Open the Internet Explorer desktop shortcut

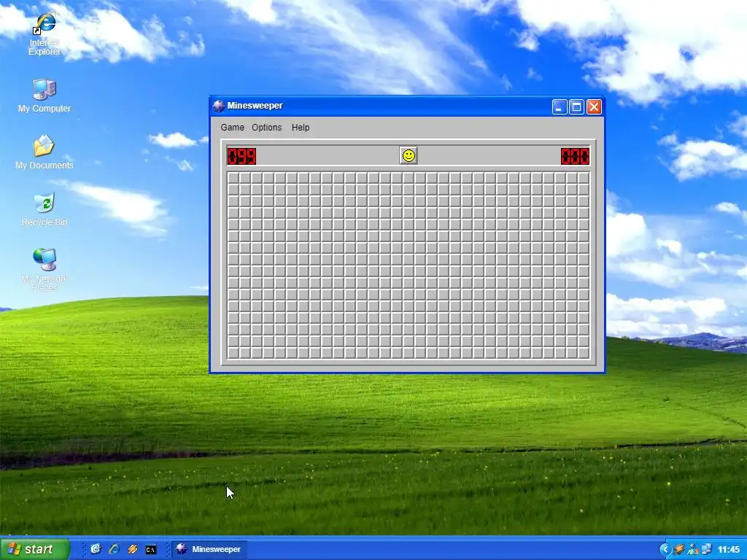44,34
